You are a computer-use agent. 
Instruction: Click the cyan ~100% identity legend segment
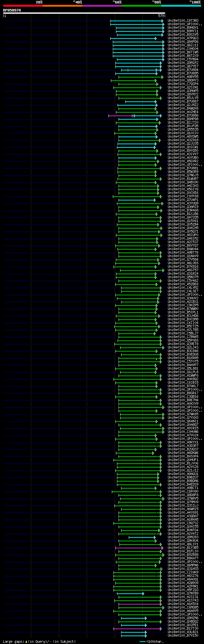(181, 6)
